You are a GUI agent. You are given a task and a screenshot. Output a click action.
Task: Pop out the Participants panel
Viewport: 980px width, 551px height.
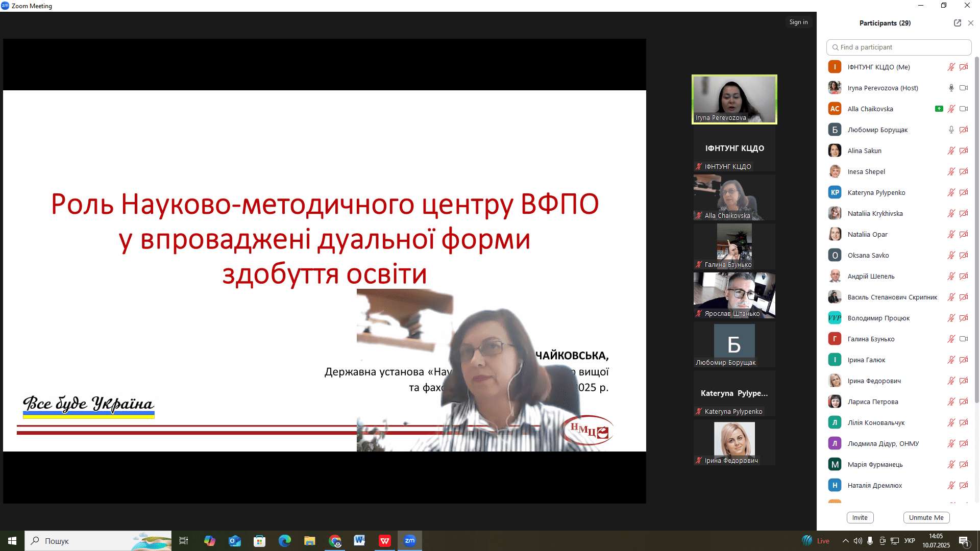click(x=957, y=23)
